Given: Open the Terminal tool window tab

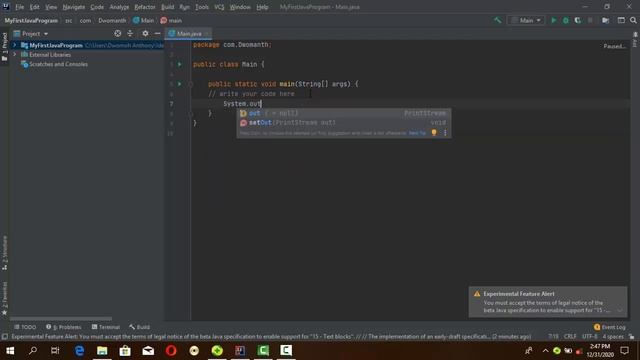Looking at the screenshot, I should click(x=106, y=327).
